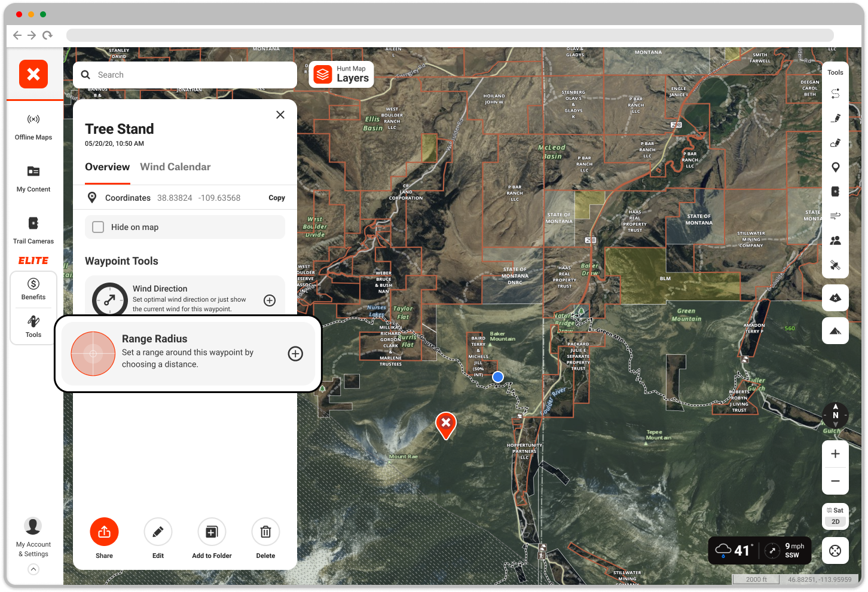Expand the sidebar chevron below My Account

pyautogui.click(x=33, y=569)
